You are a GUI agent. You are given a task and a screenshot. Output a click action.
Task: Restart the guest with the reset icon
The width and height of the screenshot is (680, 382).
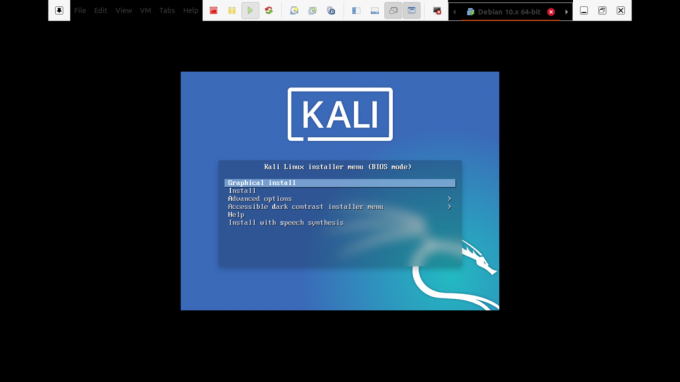click(269, 10)
